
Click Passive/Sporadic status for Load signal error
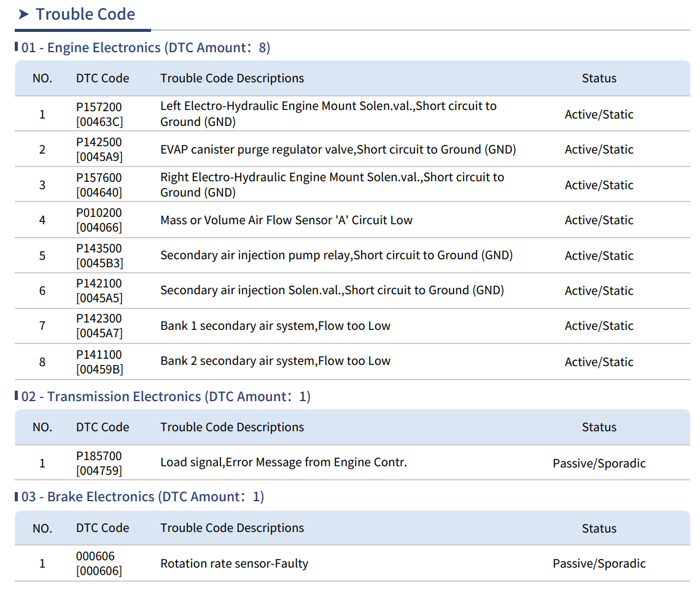pos(599,463)
